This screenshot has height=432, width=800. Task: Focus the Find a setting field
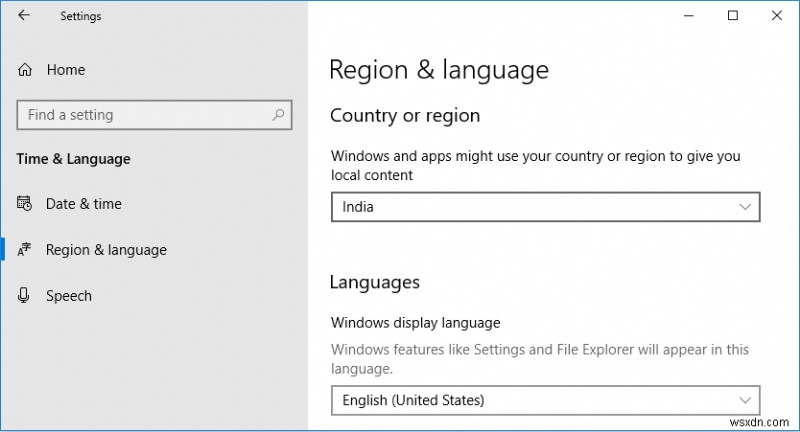point(154,115)
